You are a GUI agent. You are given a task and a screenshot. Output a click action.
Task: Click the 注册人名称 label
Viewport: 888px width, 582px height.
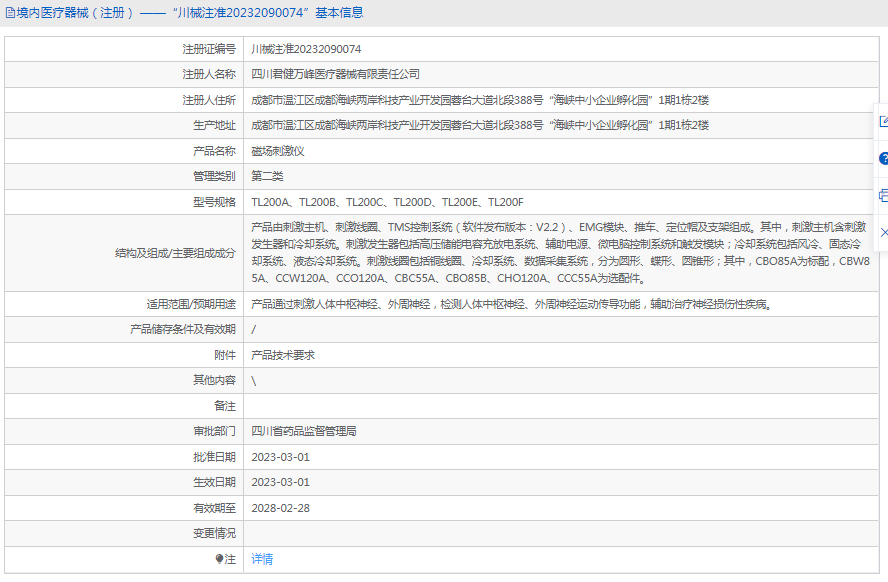click(209, 74)
